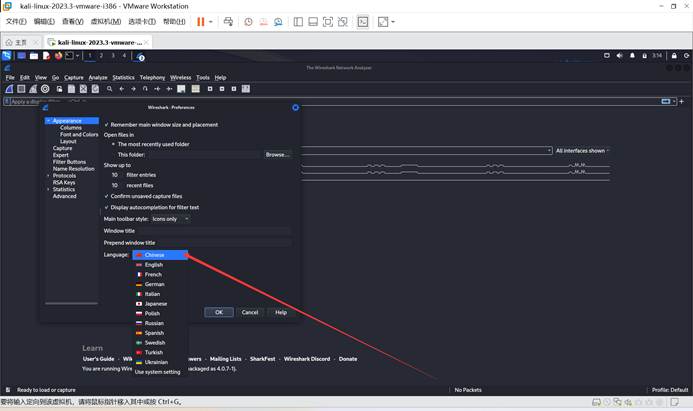
Task: Click go to specified packet icon
Action: tap(145, 89)
